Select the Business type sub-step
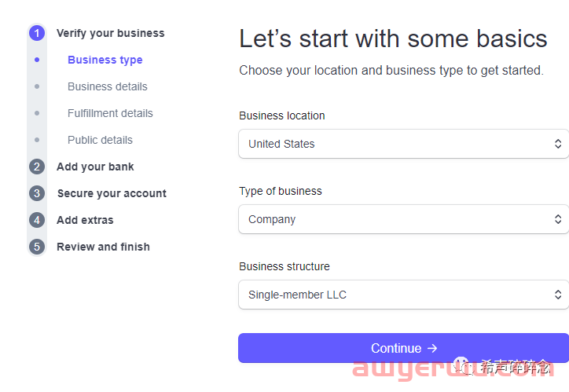The image size is (569, 392). point(105,60)
